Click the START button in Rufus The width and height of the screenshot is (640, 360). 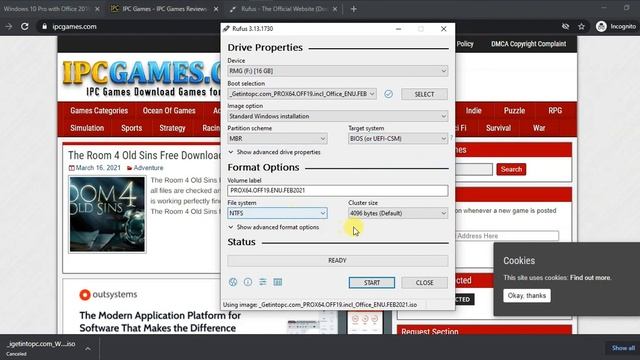point(372,282)
